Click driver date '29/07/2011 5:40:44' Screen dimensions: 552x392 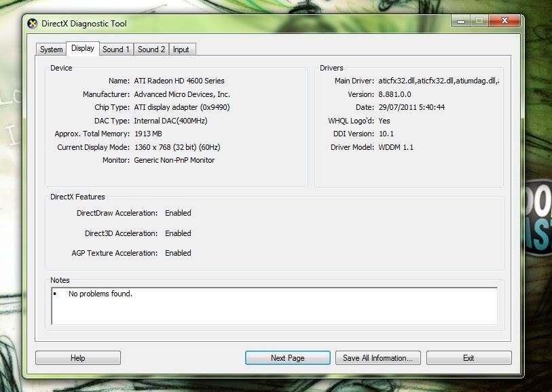(x=411, y=107)
